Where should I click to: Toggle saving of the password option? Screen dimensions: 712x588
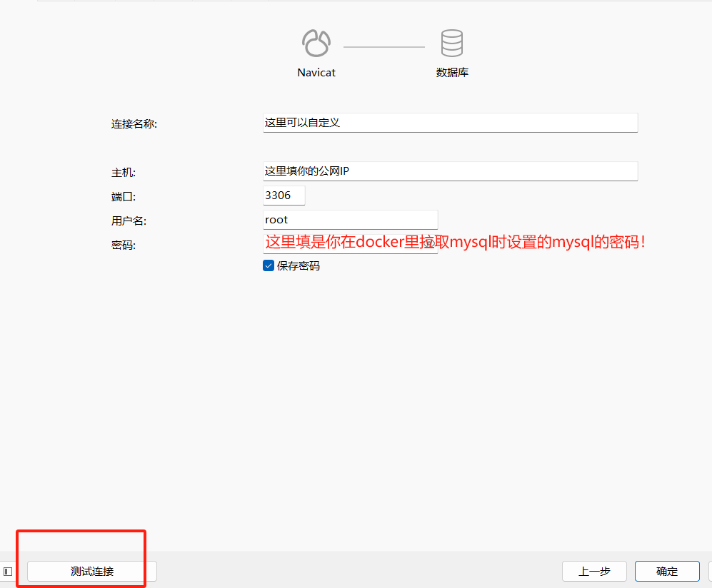(268, 265)
